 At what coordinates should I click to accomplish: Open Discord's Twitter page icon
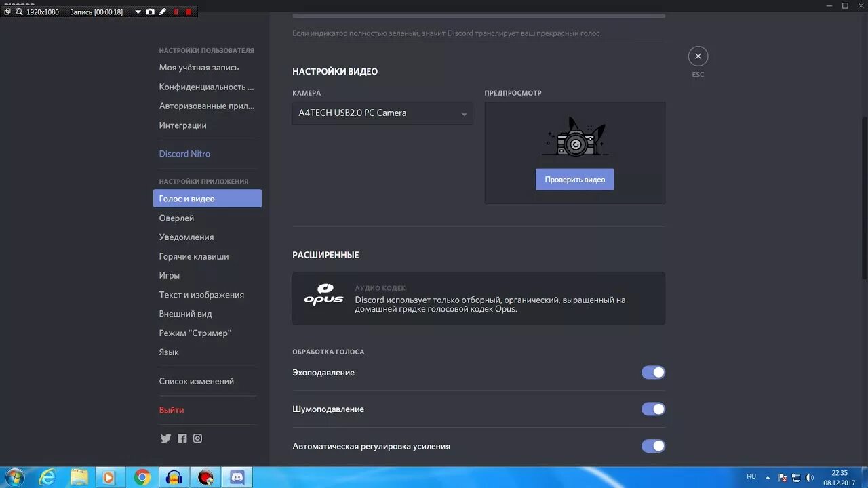pos(165,439)
